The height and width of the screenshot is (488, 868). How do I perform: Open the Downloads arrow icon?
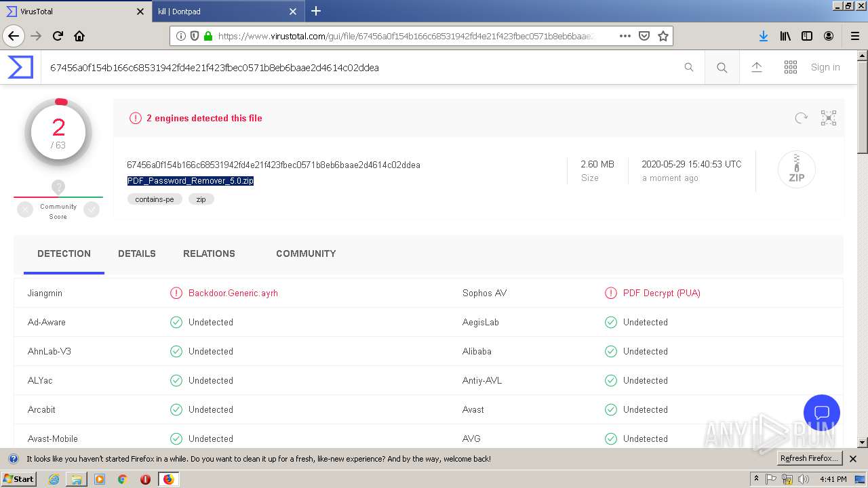pos(764,36)
